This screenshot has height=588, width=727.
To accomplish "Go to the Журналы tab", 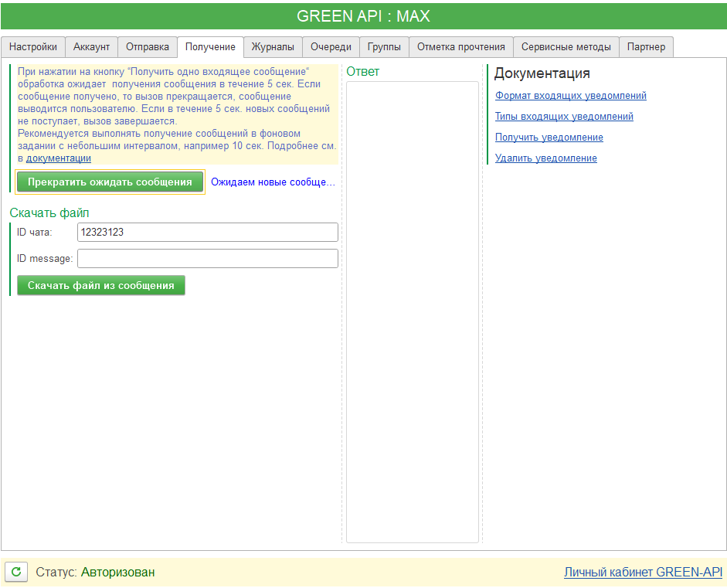I will coord(273,47).
